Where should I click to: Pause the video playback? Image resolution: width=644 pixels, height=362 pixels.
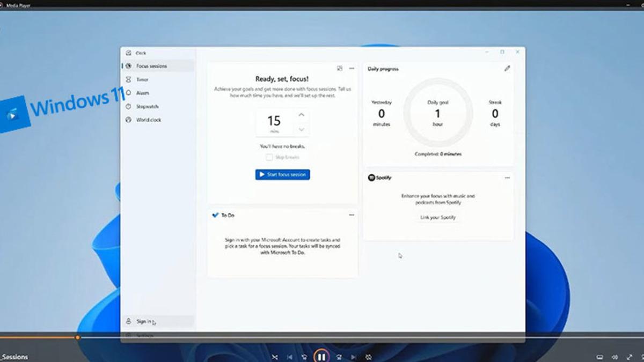321,356
